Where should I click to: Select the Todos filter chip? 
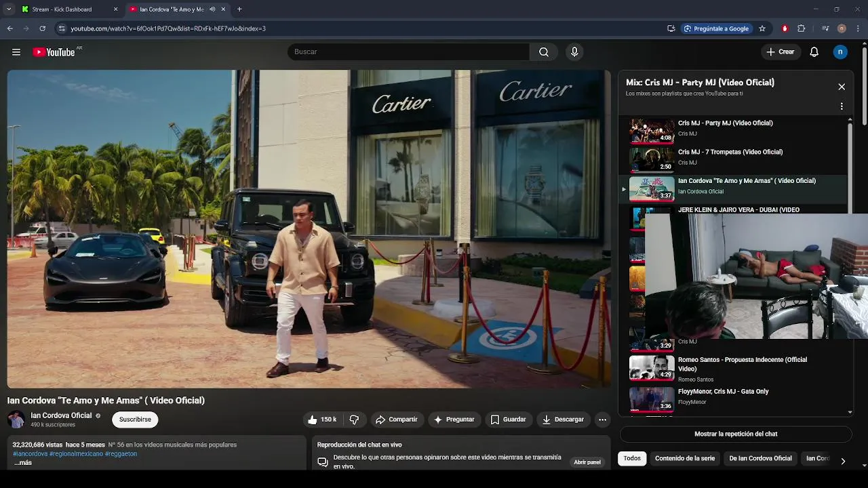(x=632, y=459)
